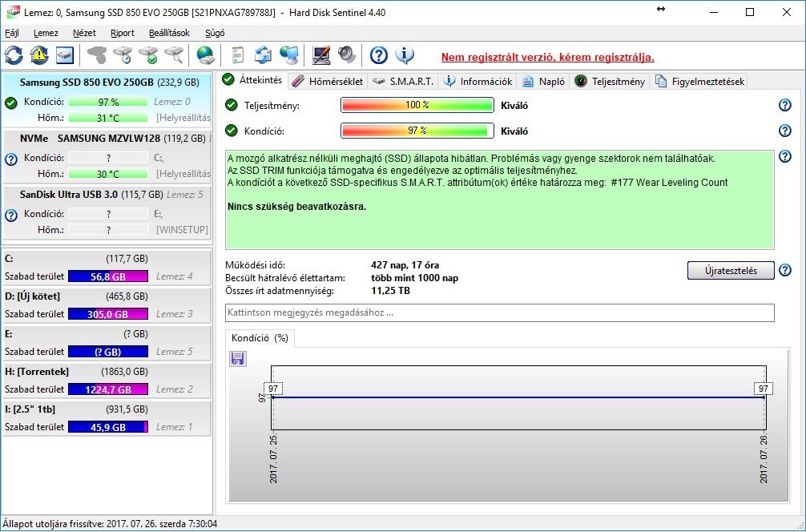Click the Samsung SSD 31 °C temperature bar
Screen dimensions: 806x532
108,118
